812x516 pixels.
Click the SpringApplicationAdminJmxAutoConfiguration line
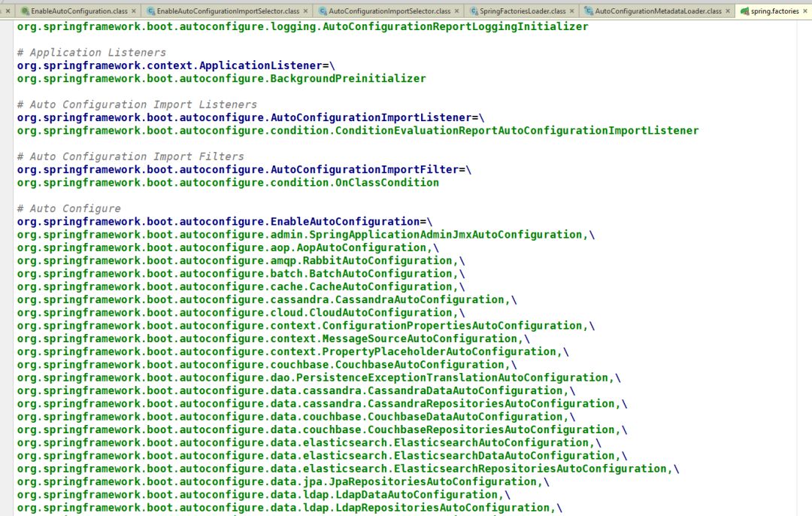point(305,234)
